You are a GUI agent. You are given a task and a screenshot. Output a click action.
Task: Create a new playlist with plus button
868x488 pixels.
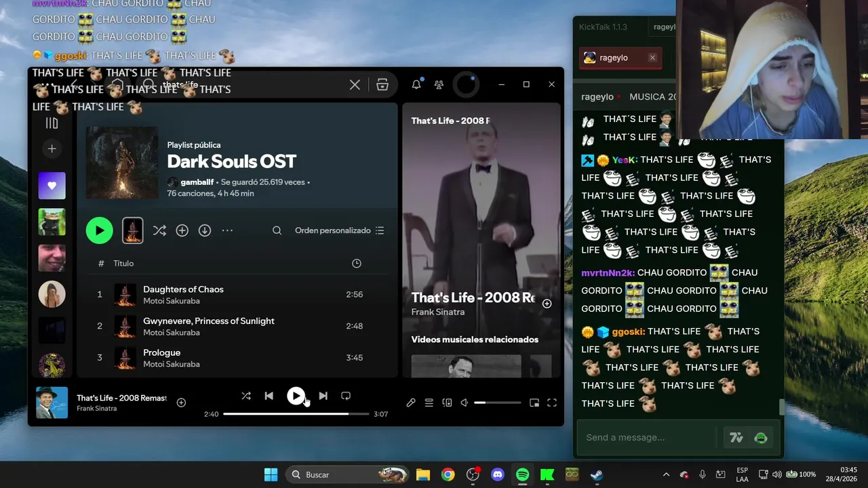[x=52, y=148]
